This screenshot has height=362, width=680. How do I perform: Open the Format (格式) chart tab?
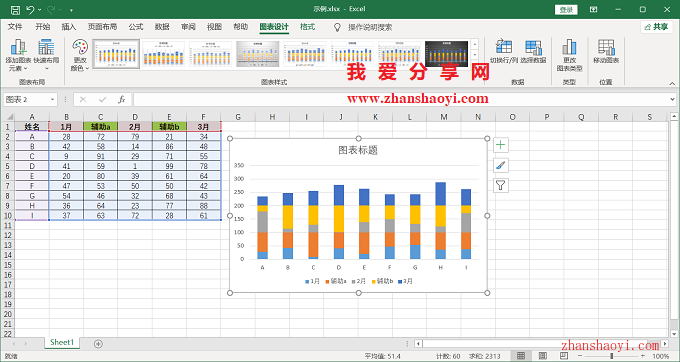click(x=307, y=27)
